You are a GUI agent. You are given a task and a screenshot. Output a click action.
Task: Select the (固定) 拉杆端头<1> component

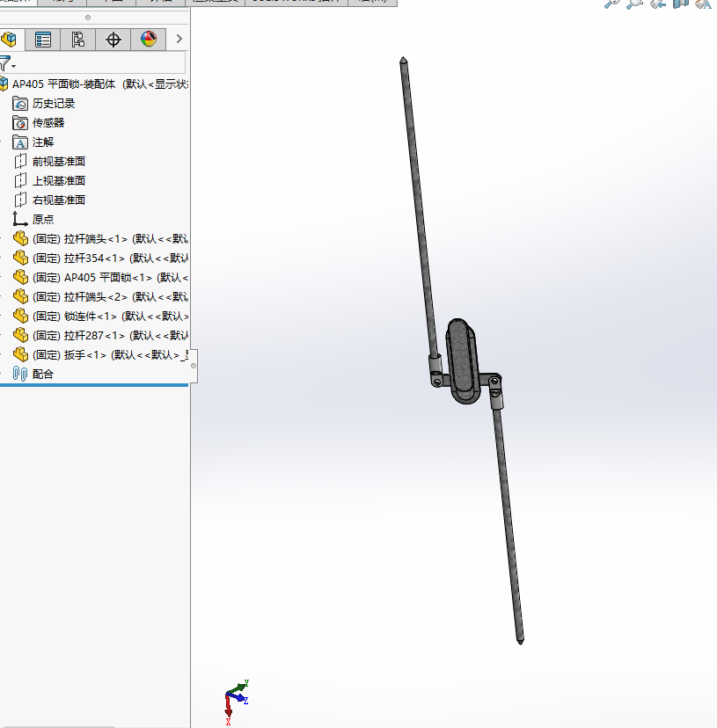point(110,238)
